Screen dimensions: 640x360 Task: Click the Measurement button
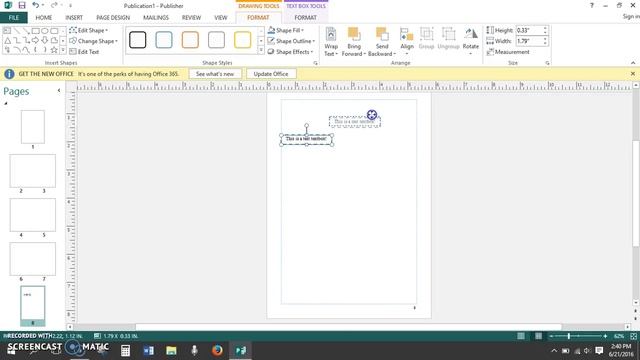pos(508,52)
